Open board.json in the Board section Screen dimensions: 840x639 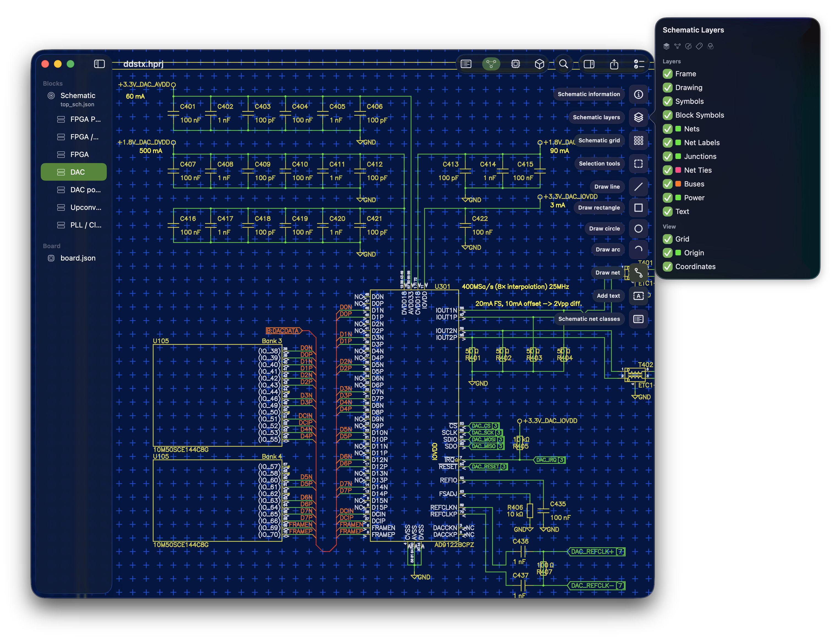[73, 258]
